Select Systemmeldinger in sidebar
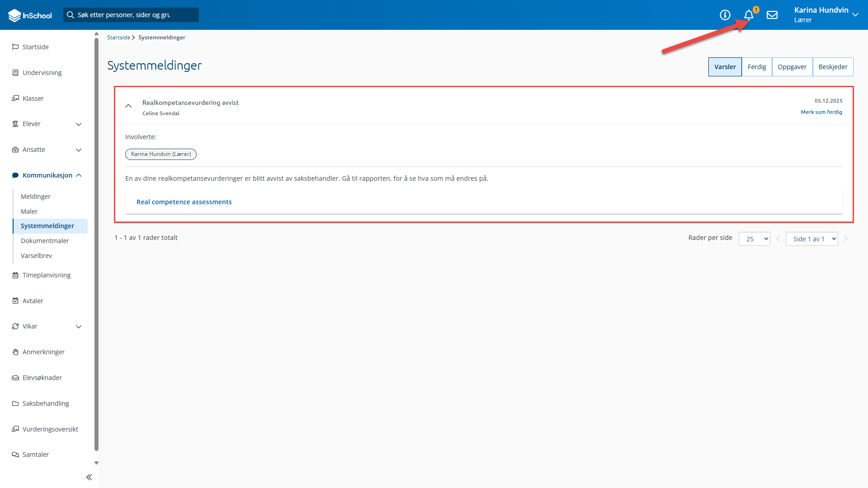Image resolution: width=868 pixels, height=488 pixels. pos(50,226)
